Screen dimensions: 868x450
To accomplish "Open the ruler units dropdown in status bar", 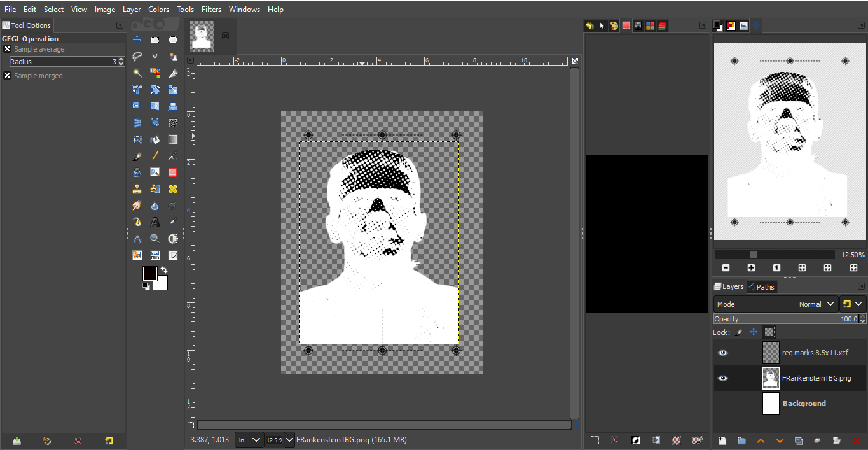I will [249, 440].
